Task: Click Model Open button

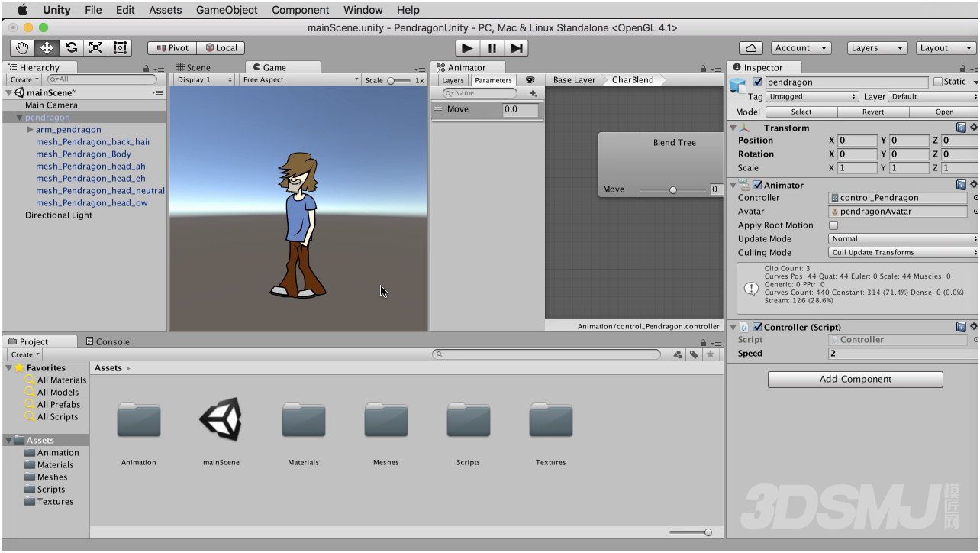Action: pos(944,112)
